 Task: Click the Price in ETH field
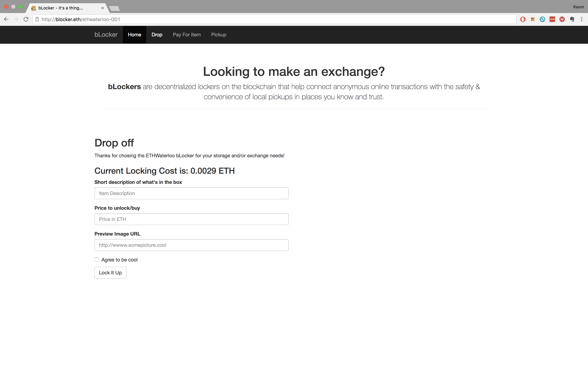pyautogui.click(x=191, y=219)
